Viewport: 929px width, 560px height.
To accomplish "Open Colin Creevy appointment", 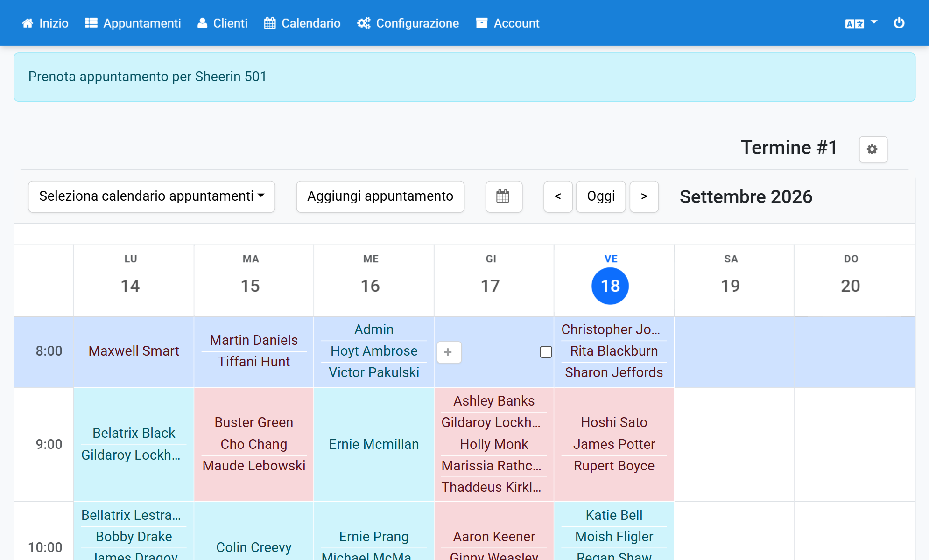I will (254, 547).
